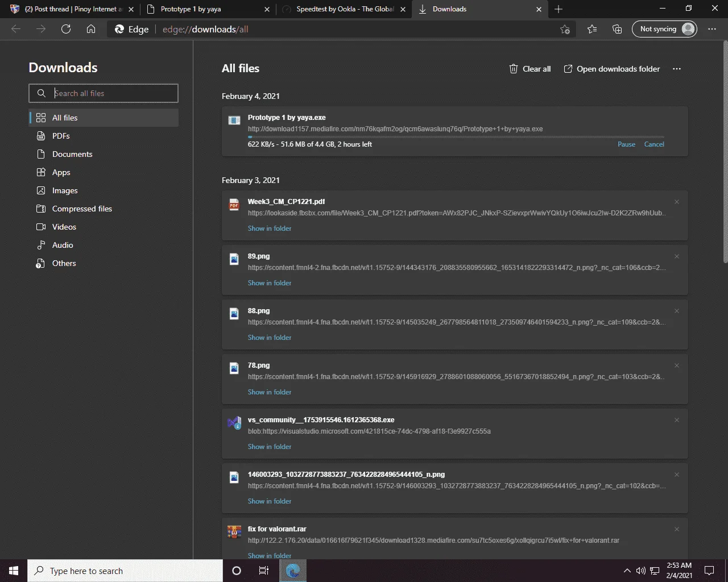The image size is (728, 582).
Task: Open Task View from the taskbar
Action: (x=264, y=571)
